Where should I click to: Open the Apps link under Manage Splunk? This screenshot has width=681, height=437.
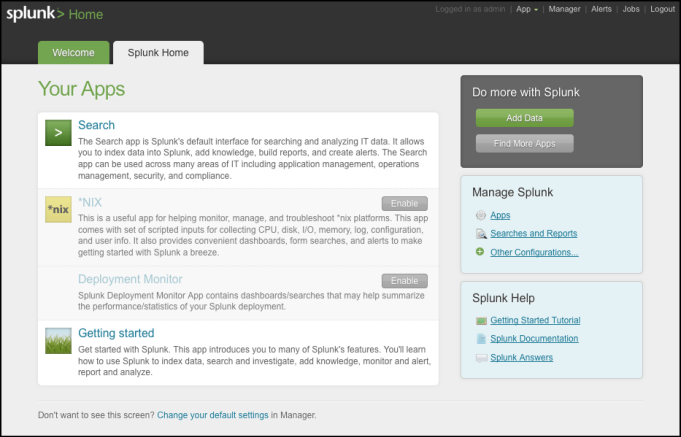pyautogui.click(x=500, y=215)
